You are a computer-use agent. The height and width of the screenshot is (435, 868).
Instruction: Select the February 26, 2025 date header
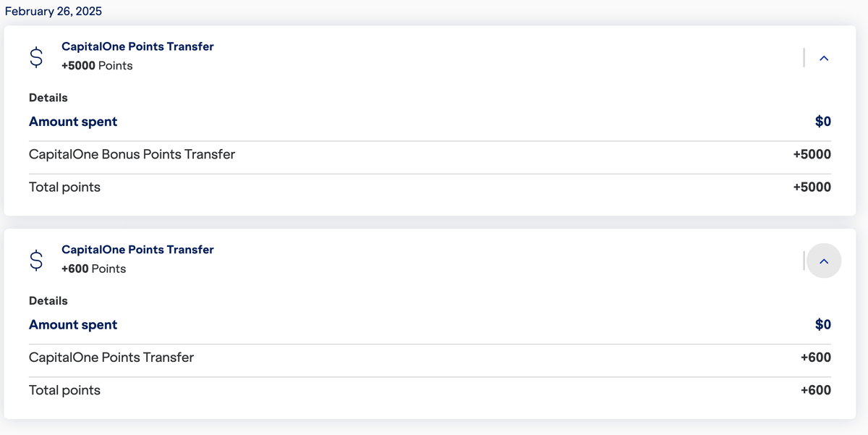(54, 12)
